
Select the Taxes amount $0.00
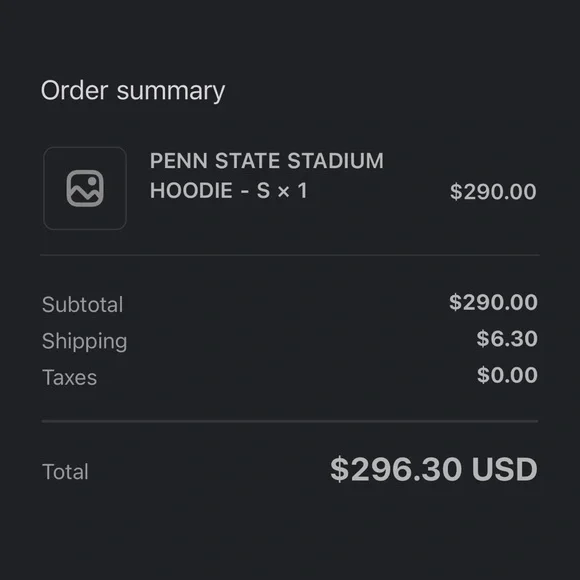click(x=507, y=375)
